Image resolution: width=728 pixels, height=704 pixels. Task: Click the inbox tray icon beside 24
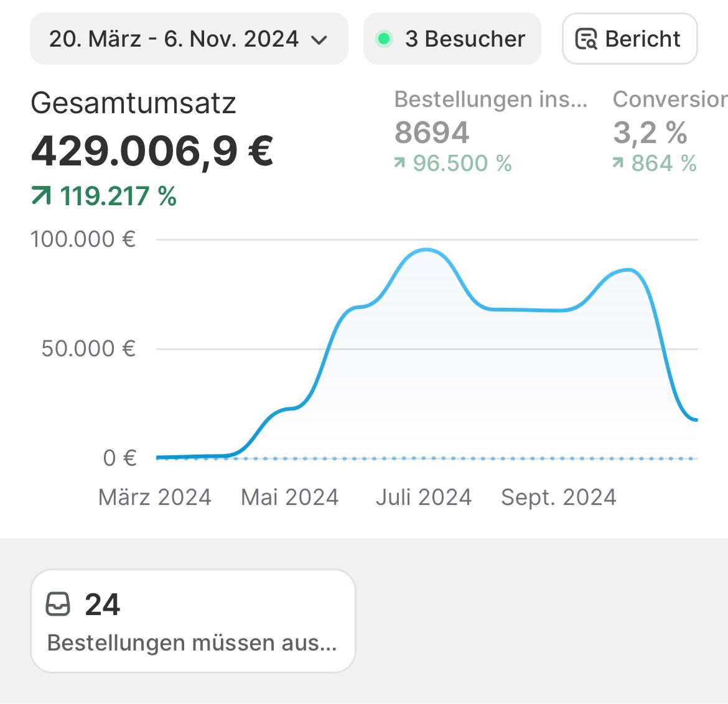58,604
